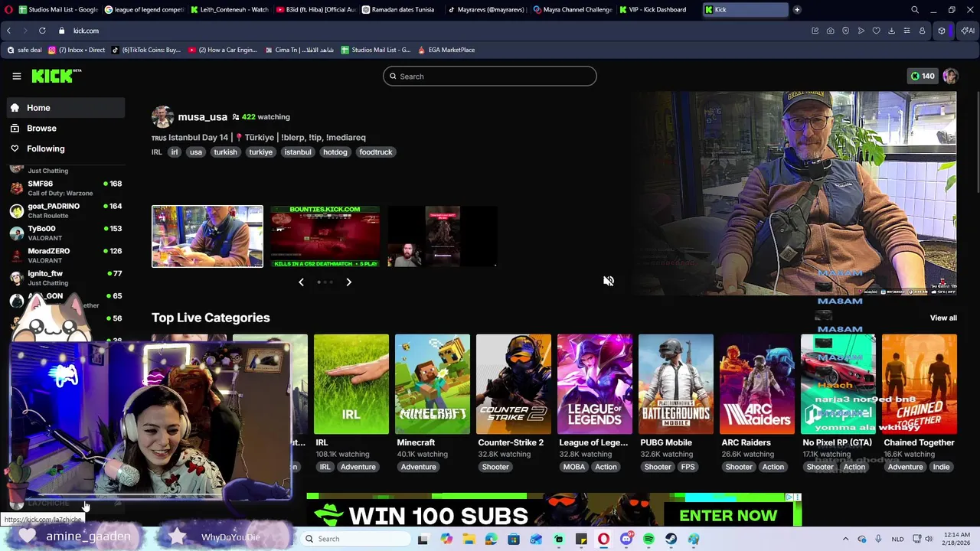Click ENTER NOW on Win 100 Subs banner

tap(728, 516)
